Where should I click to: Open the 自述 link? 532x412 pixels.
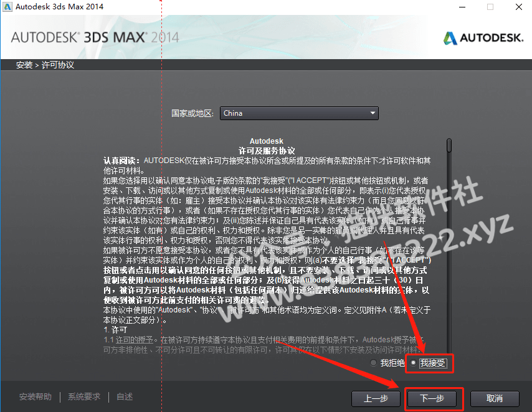tap(125, 396)
